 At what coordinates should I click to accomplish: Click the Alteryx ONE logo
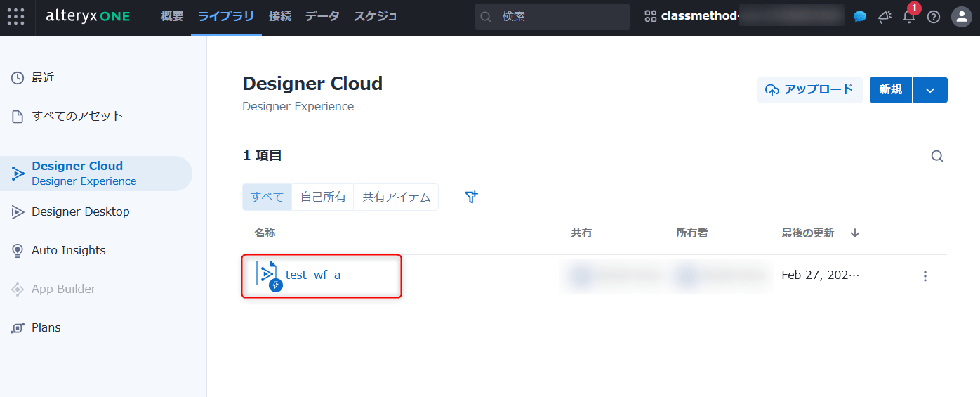point(88,16)
